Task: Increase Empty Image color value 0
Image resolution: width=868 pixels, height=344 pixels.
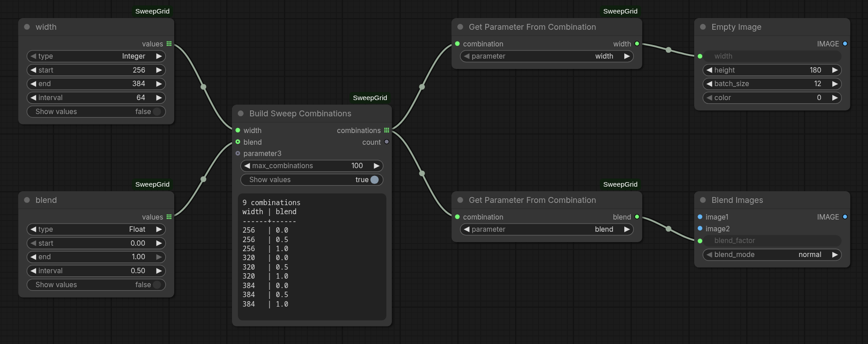Action: 835,98
